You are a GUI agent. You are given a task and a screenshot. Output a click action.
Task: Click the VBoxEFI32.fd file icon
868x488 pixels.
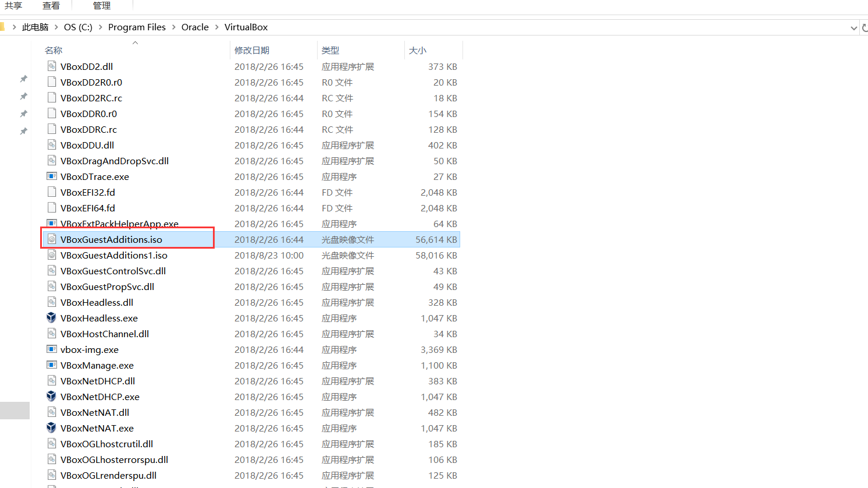52,192
